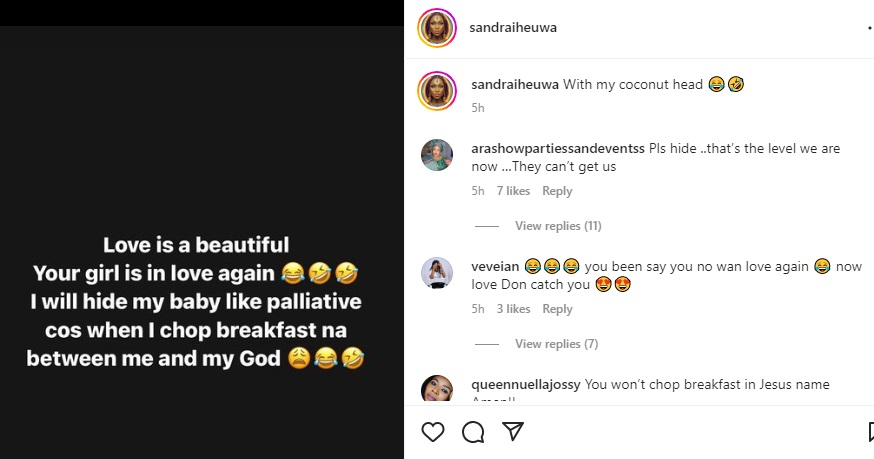Open sandraiheuwa username in the post header
Screen dimensions: 874x459
pyautogui.click(x=513, y=28)
